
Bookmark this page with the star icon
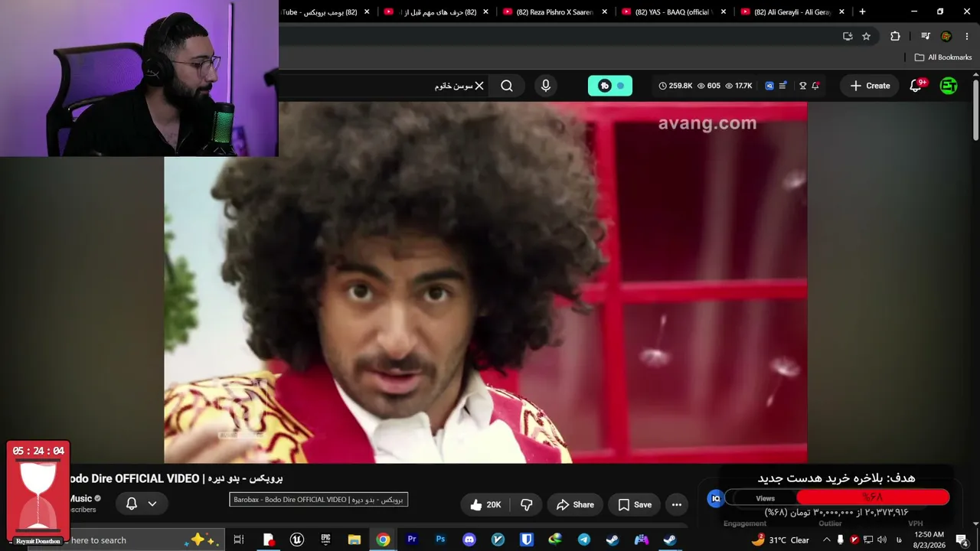pyautogui.click(x=866, y=36)
